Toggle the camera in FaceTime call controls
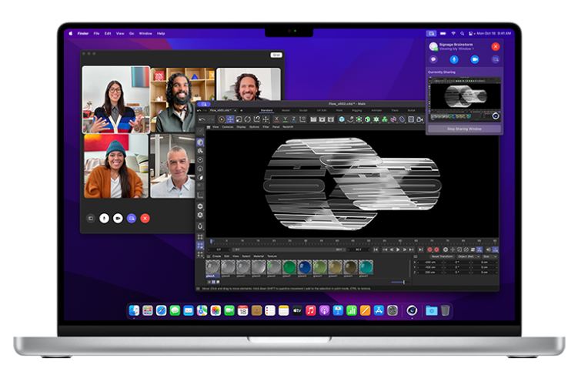The image size is (588, 375). (118, 218)
